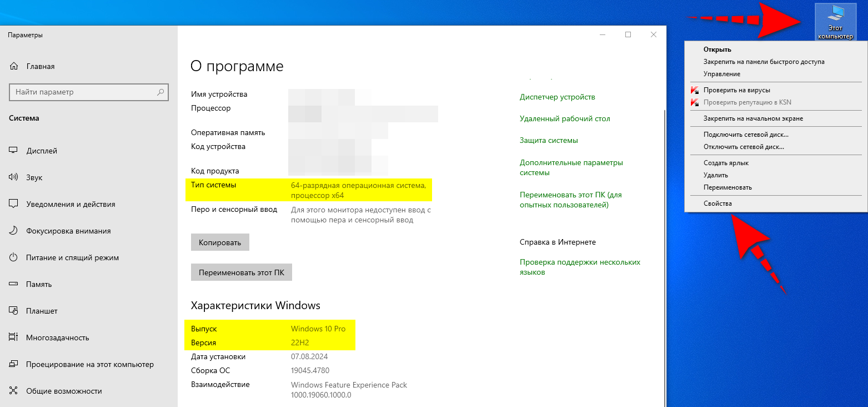
Task: Click Kaspersky icon beside Проверить на вирусы
Action: [694, 90]
